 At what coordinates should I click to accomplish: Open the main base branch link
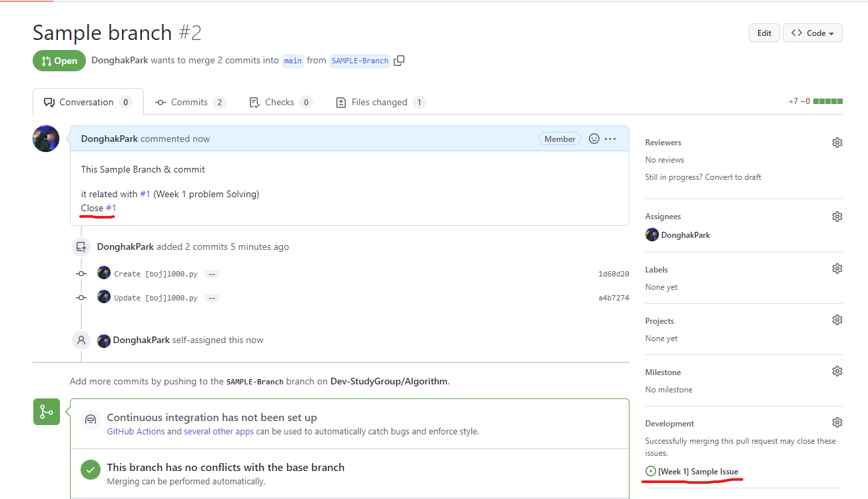pyautogui.click(x=293, y=61)
